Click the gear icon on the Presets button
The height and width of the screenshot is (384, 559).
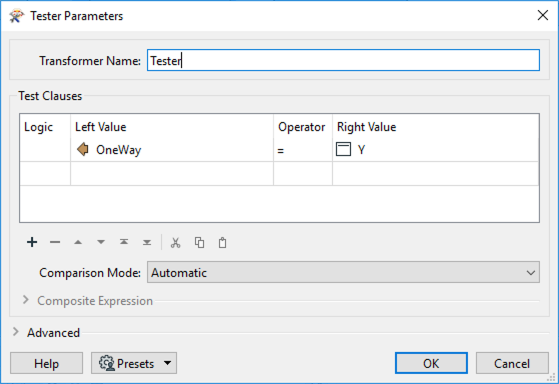pyautogui.click(x=107, y=363)
